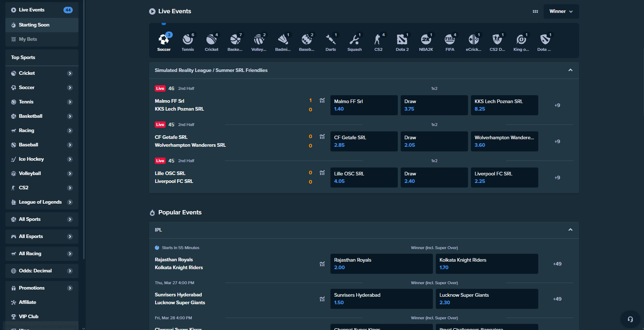
Task: Bet on Malmo FF Srl at 1.40
Action: point(364,105)
